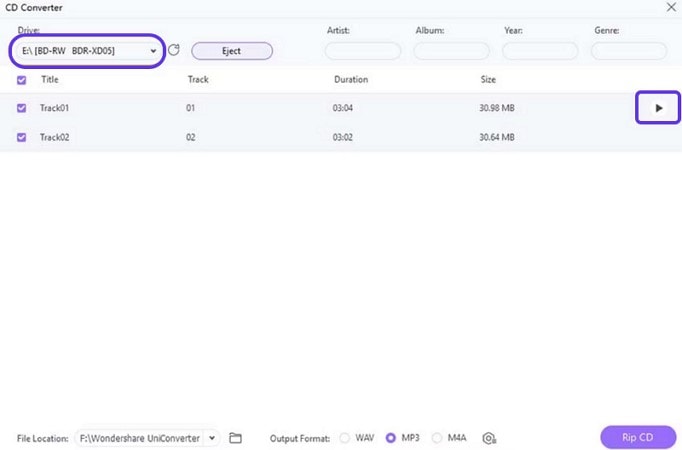
Task: Refresh the drive list icon
Action: pyautogui.click(x=174, y=50)
